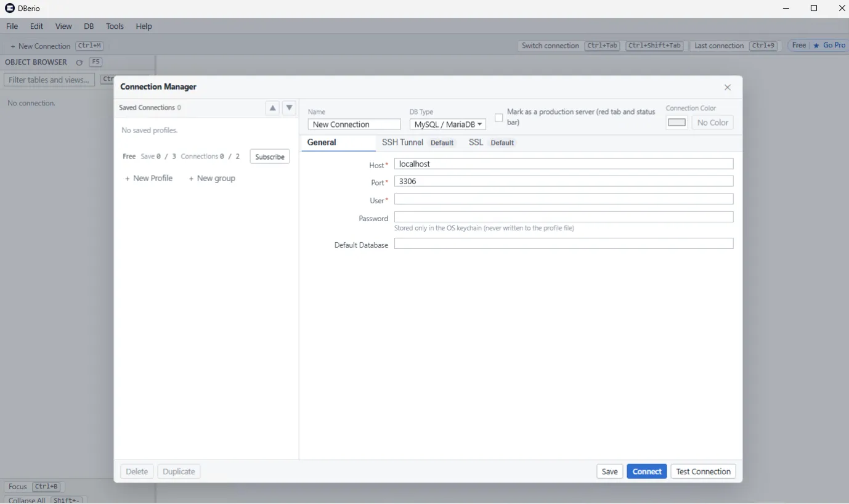Viewport: 849px width, 504px height.
Task: Click the Subscribe button
Action: (x=270, y=156)
